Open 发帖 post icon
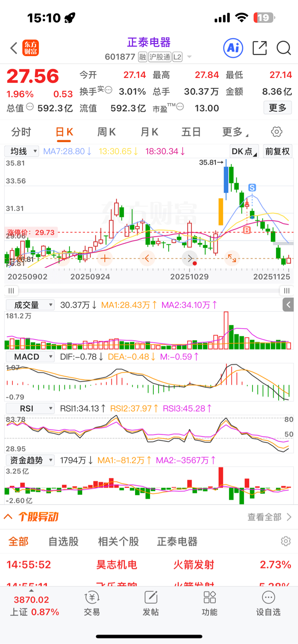This screenshot has width=298, height=644. point(151,604)
